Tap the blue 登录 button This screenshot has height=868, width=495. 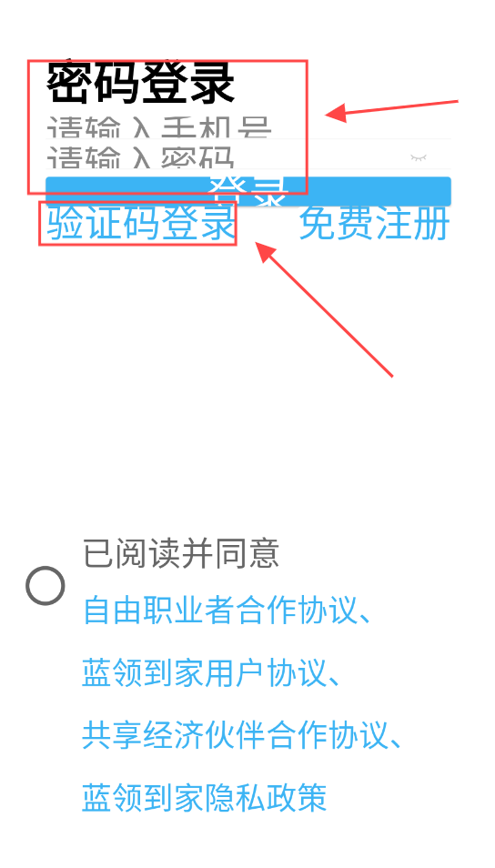coord(248,192)
